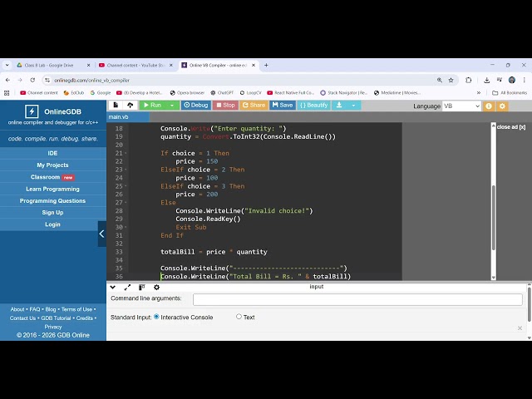Image resolution: width=532 pixels, height=399 pixels.
Task: Expand console panel to fullscreen icon
Action: [x=127, y=288]
